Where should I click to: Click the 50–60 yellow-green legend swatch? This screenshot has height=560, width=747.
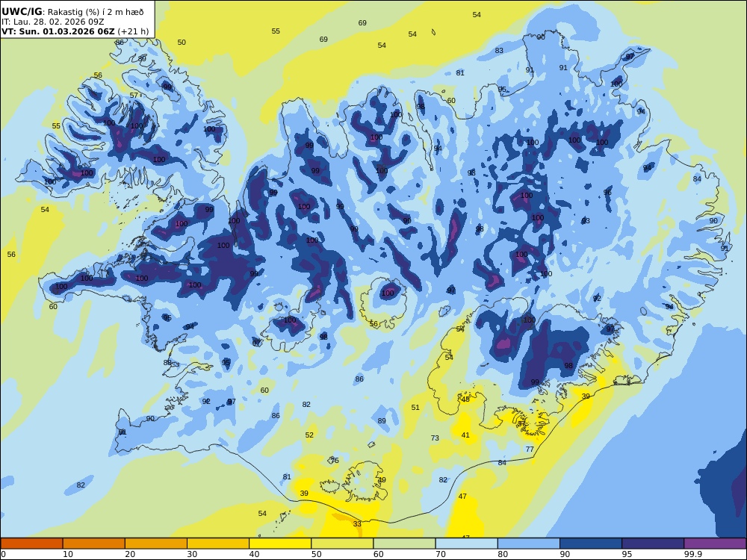342,544
